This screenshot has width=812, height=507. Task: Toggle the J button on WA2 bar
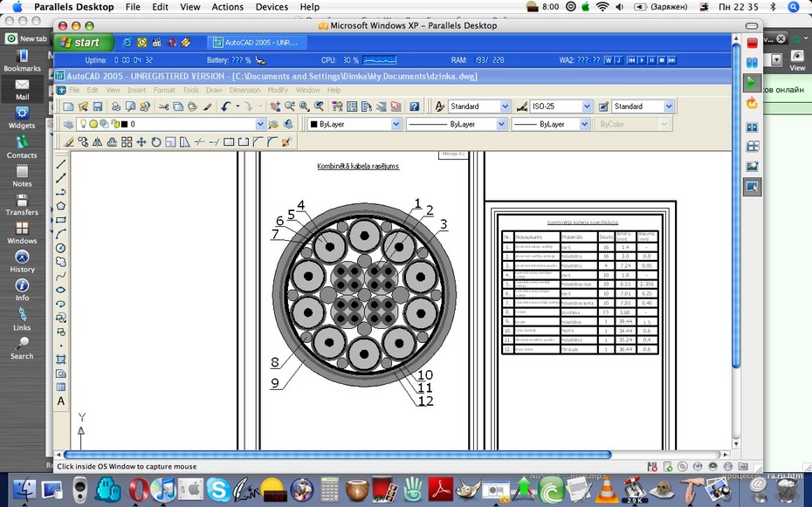click(x=618, y=60)
